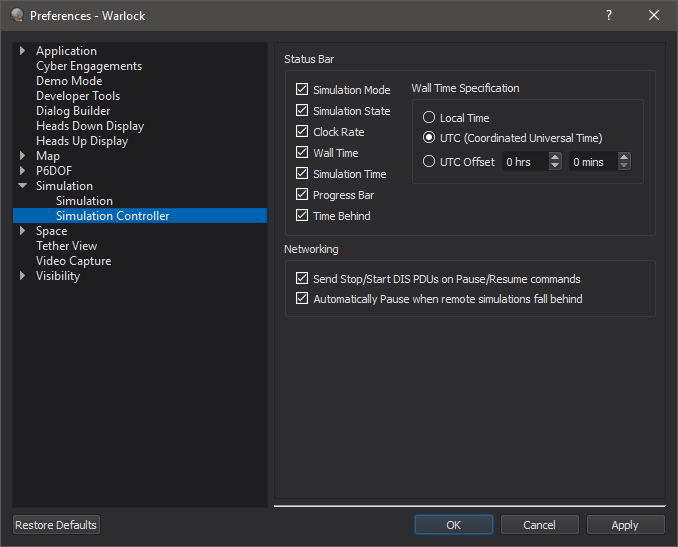Open the help question mark button
The height and width of the screenshot is (547, 678).
[x=609, y=16]
